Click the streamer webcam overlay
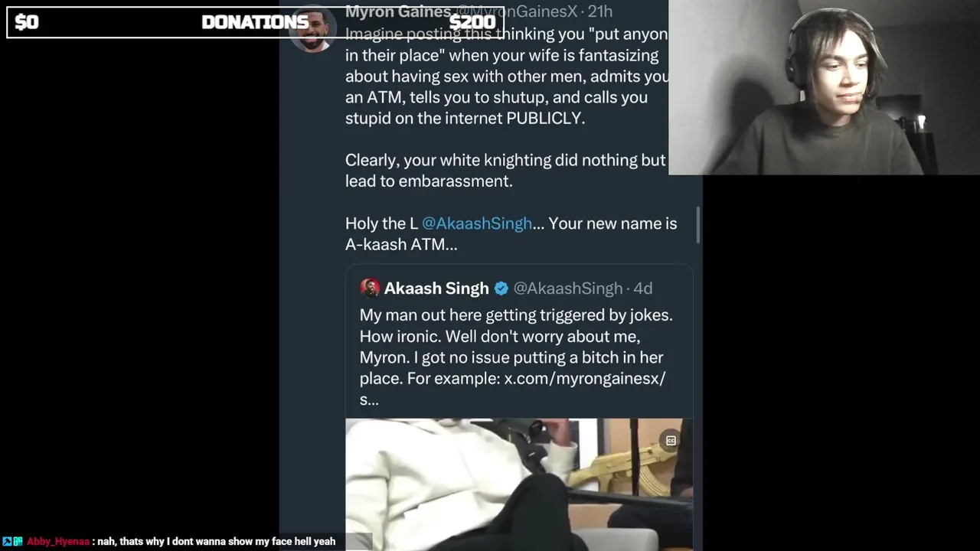The height and width of the screenshot is (551, 980). point(824,87)
